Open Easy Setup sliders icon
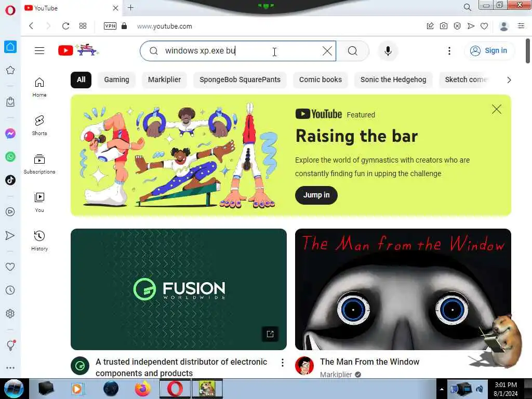Screen dimensions: 532x399 pyautogui.click(x=521, y=26)
